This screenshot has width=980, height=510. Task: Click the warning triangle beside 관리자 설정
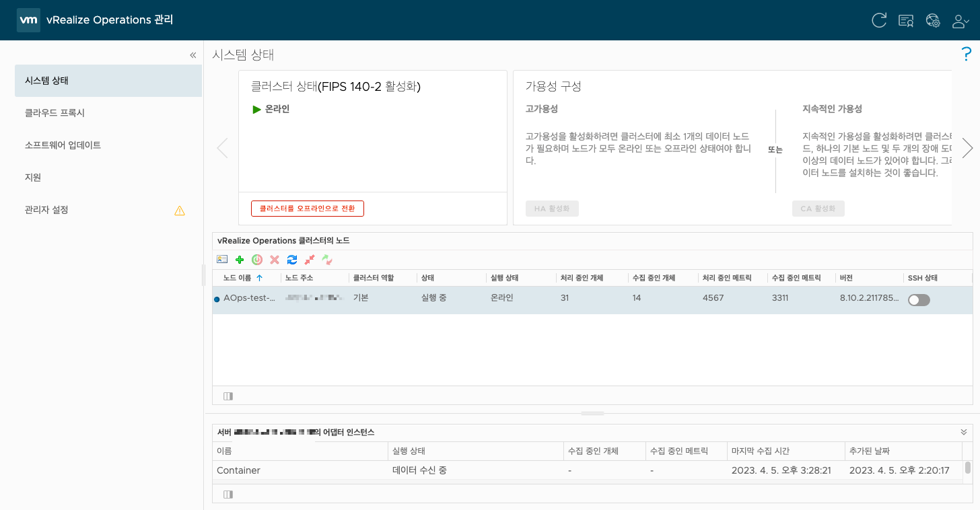[x=180, y=210]
